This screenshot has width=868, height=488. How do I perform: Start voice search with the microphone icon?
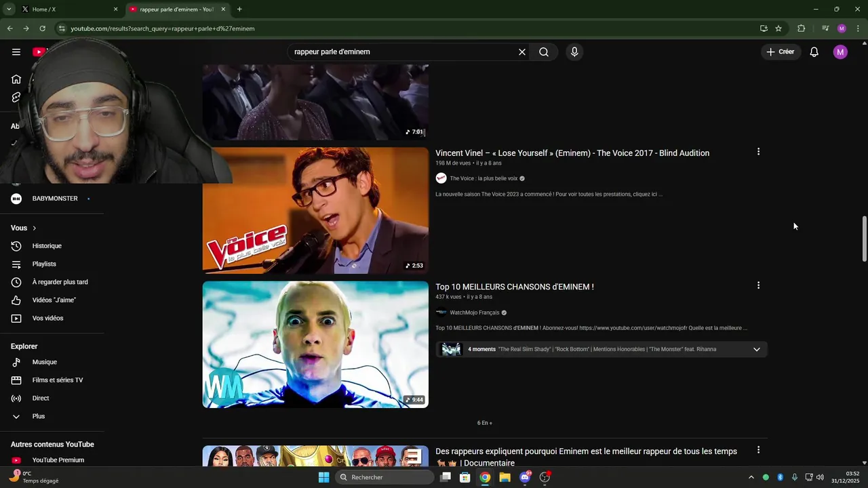(x=574, y=52)
